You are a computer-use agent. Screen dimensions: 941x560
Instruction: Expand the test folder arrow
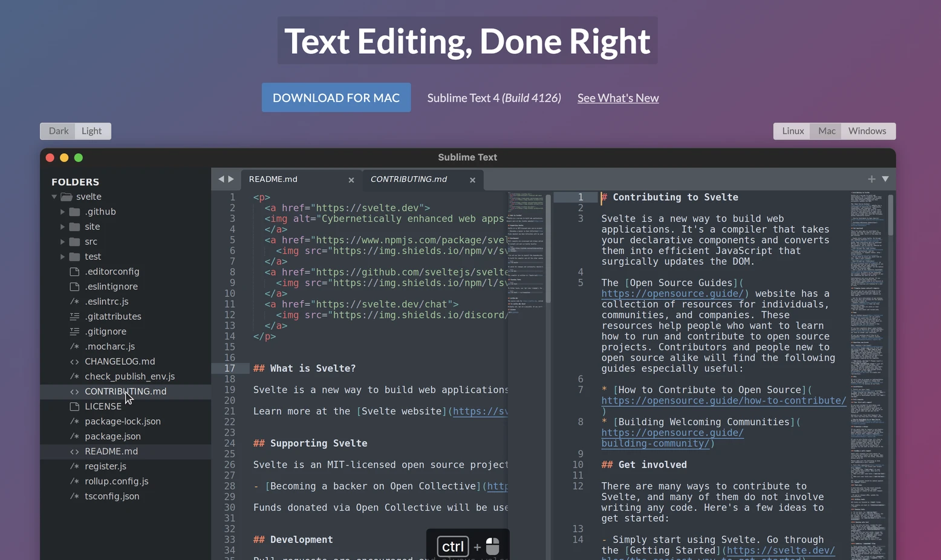(62, 256)
